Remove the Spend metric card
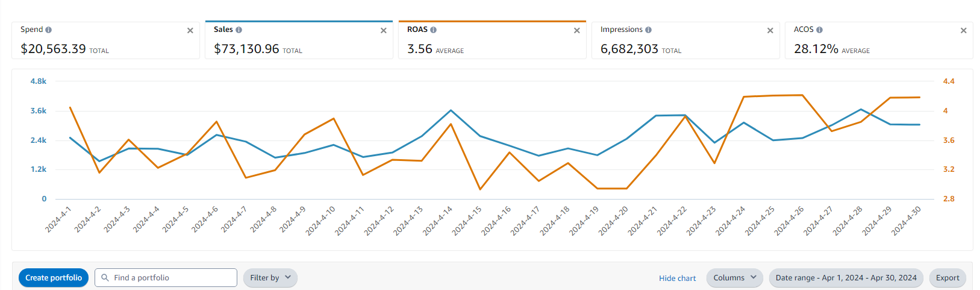This screenshot has width=980, height=290. 190,30
